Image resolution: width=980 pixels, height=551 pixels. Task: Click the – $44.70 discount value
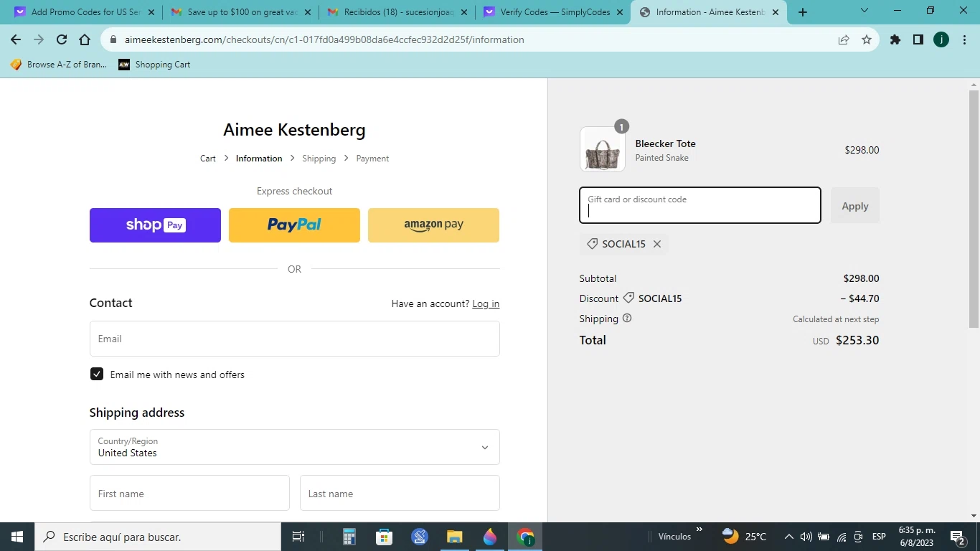(859, 298)
